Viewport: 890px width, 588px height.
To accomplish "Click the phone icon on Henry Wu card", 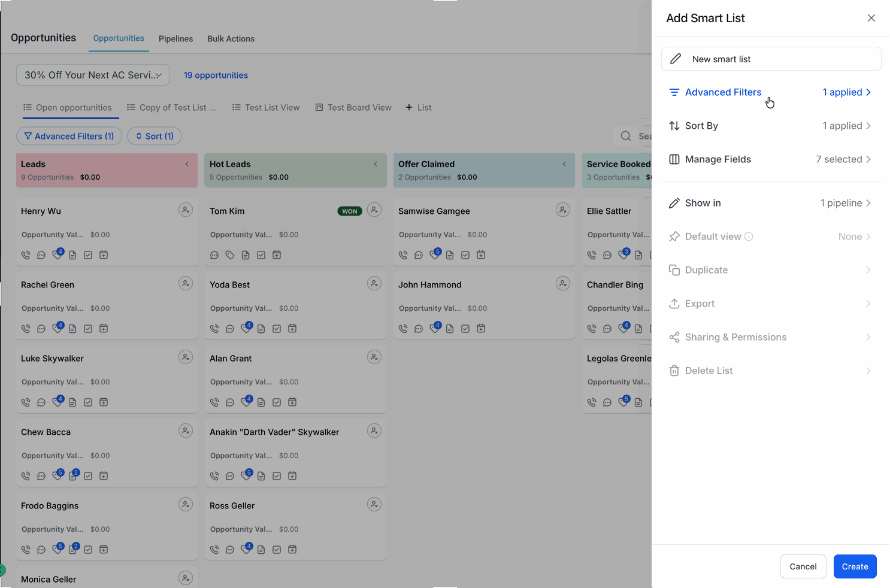I will click(x=26, y=255).
